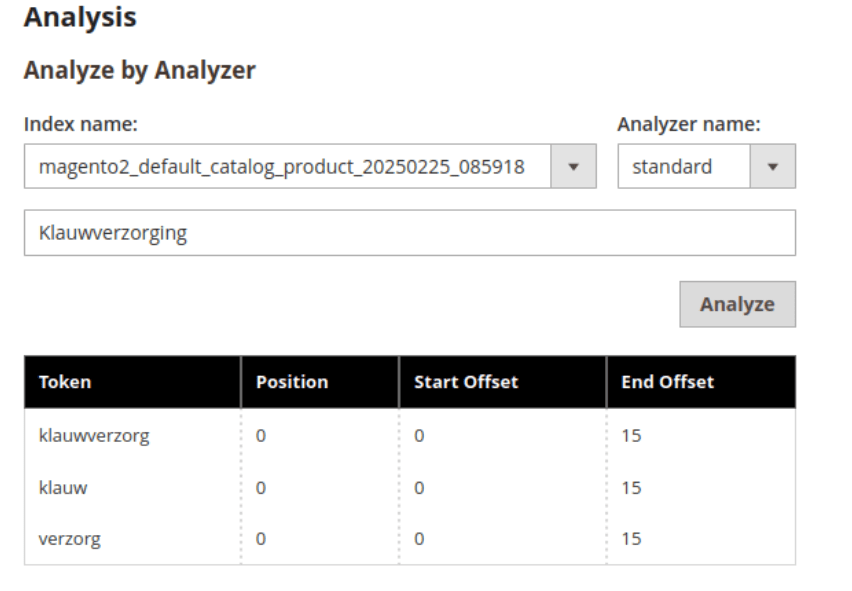Click the End Offset value in klauw row
The width and height of the screenshot is (852, 591).
[631, 488]
